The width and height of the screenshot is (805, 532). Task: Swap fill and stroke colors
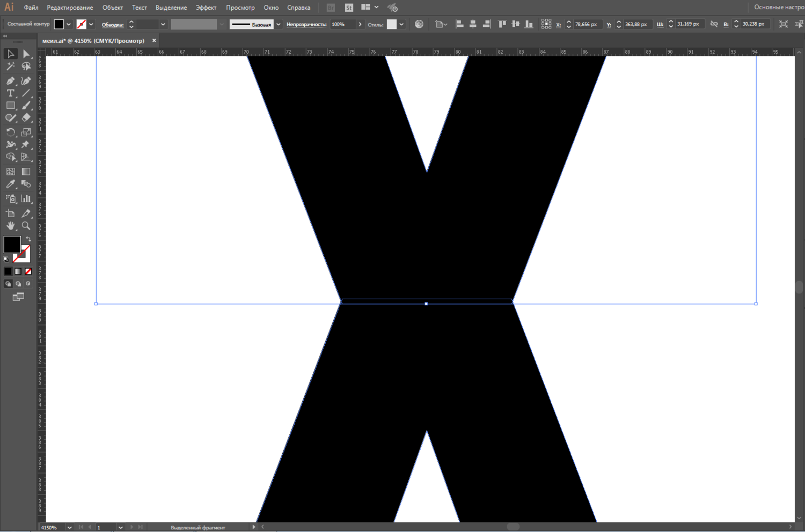28,239
